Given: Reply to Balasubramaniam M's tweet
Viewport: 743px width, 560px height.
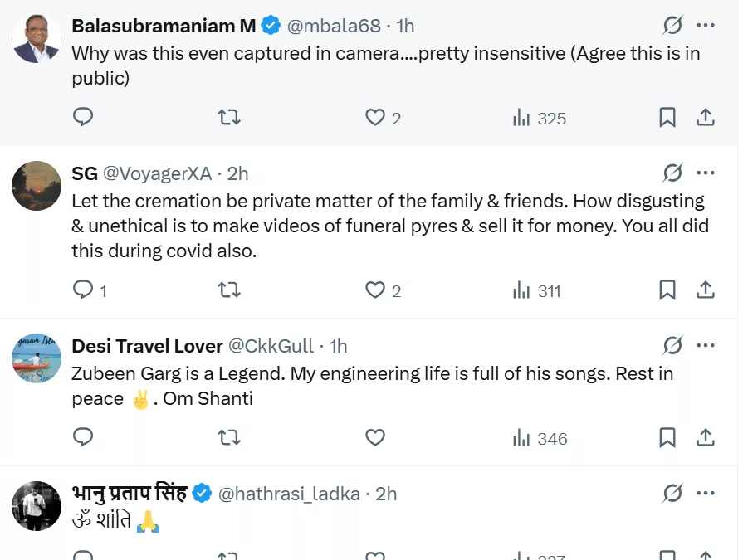Looking at the screenshot, I should [83, 118].
